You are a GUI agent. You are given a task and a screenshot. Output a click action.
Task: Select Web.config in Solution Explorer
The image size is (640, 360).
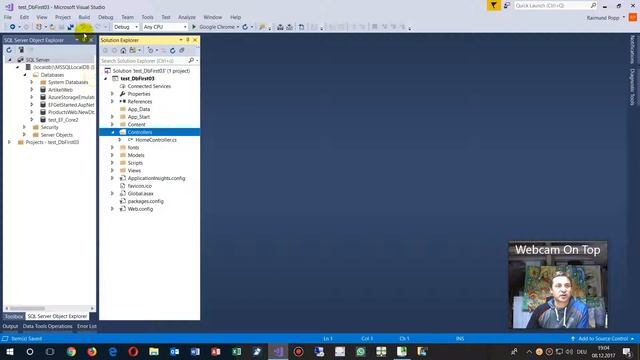pos(140,209)
